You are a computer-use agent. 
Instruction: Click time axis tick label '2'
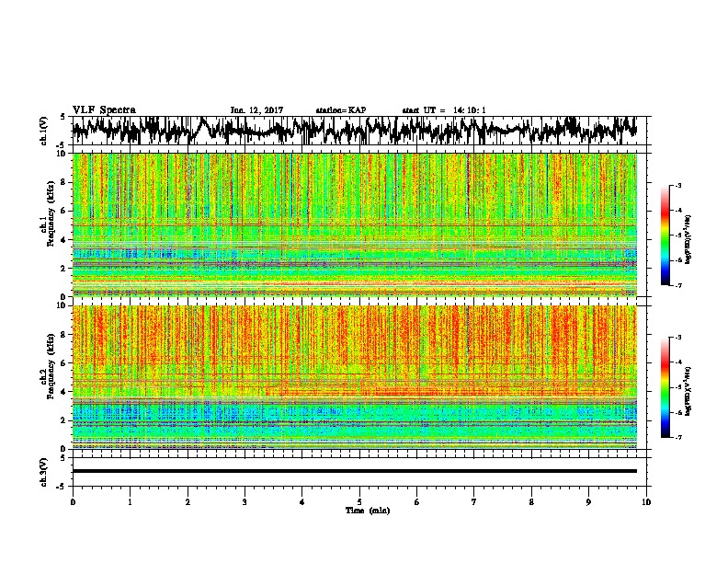coord(188,501)
